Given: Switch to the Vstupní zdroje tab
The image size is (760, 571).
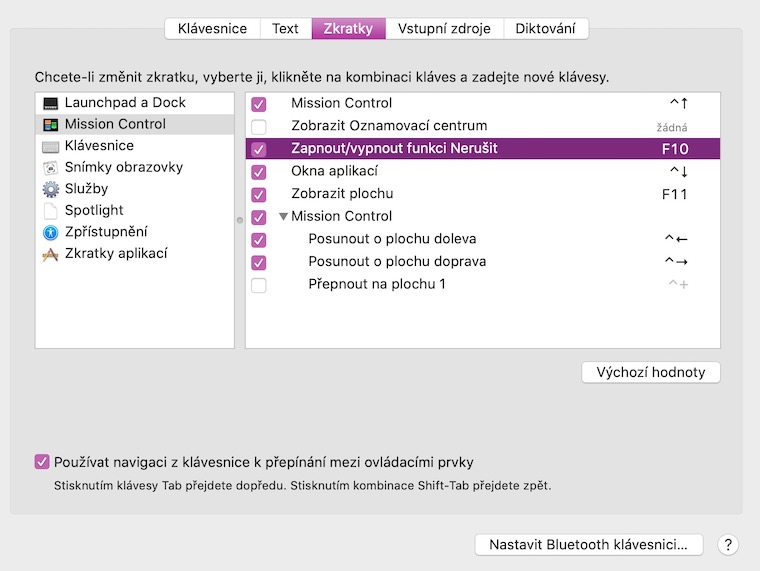Looking at the screenshot, I should click(444, 28).
